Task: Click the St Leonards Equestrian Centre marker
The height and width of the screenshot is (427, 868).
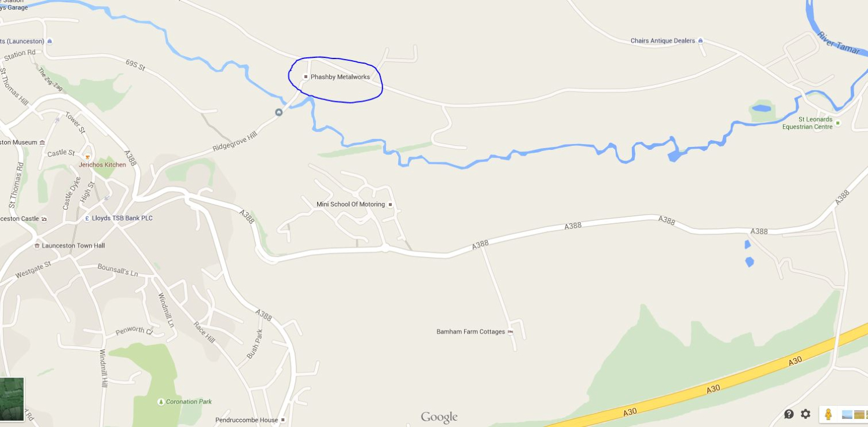Action: [x=837, y=123]
